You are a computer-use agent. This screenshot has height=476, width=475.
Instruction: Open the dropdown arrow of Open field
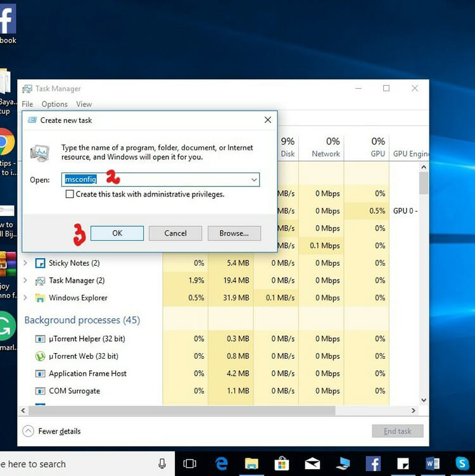pos(254,180)
